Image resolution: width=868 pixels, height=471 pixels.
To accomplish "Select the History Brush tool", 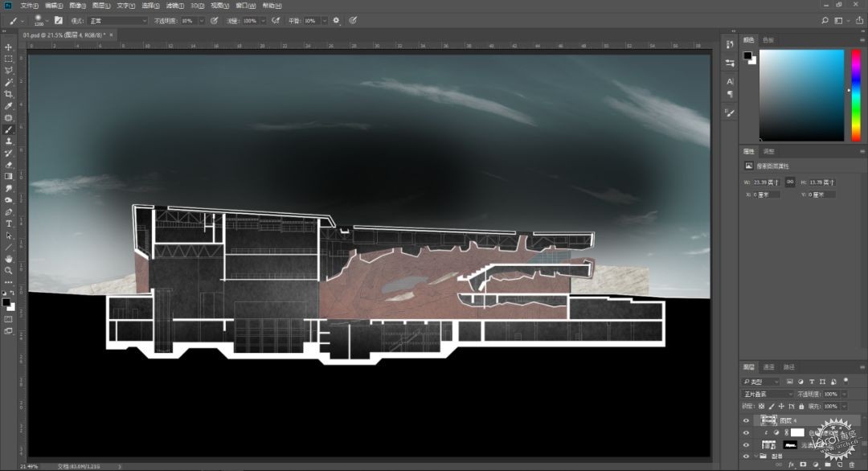I will tap(8, 153).
